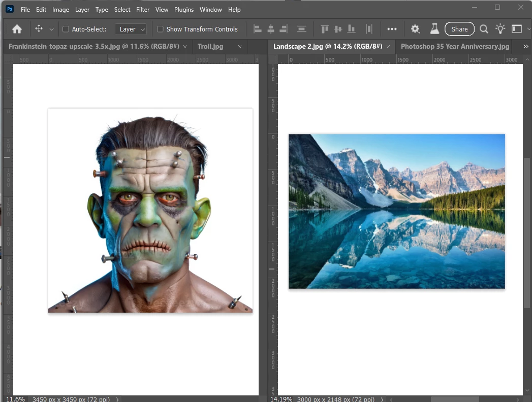The height and width of the screenshot is (402, 532).
Task: Open the Help menu
Action: 234,10
